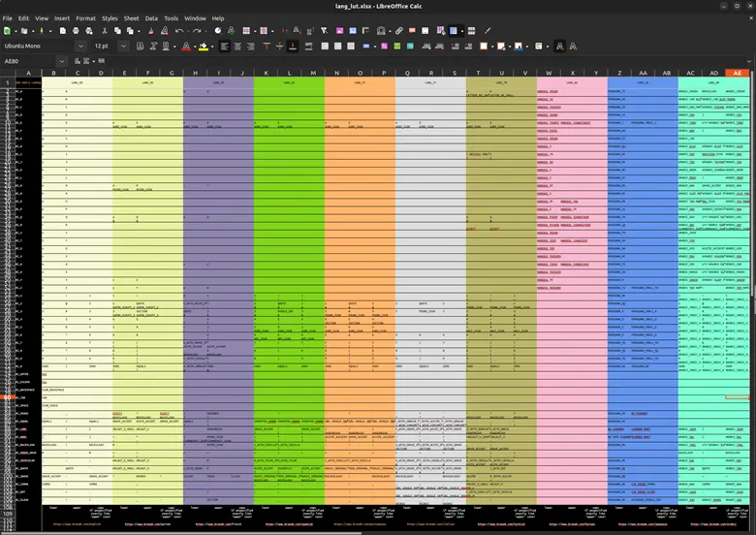Click the Clear Direct Formatting icon
This screenshot has width=756, height=535.
point(165,31)
